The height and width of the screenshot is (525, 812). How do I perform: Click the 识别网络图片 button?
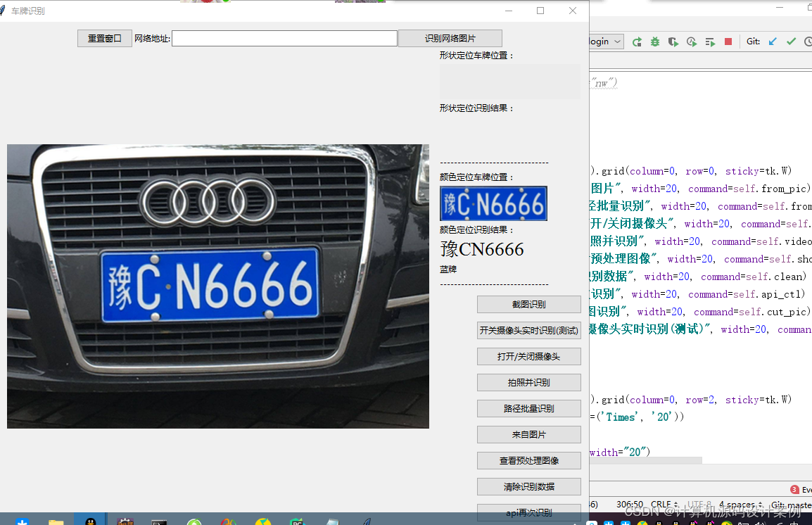pyautogui.click(x=450, y=38)
